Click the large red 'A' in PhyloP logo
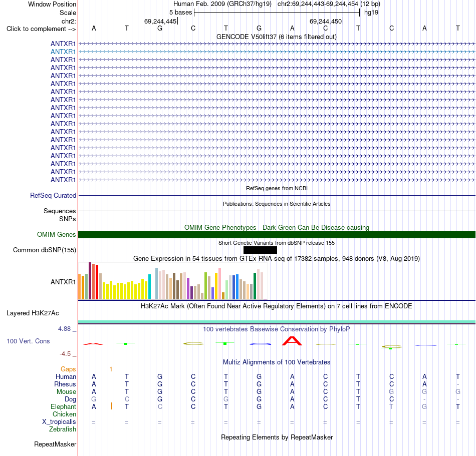 292,341
